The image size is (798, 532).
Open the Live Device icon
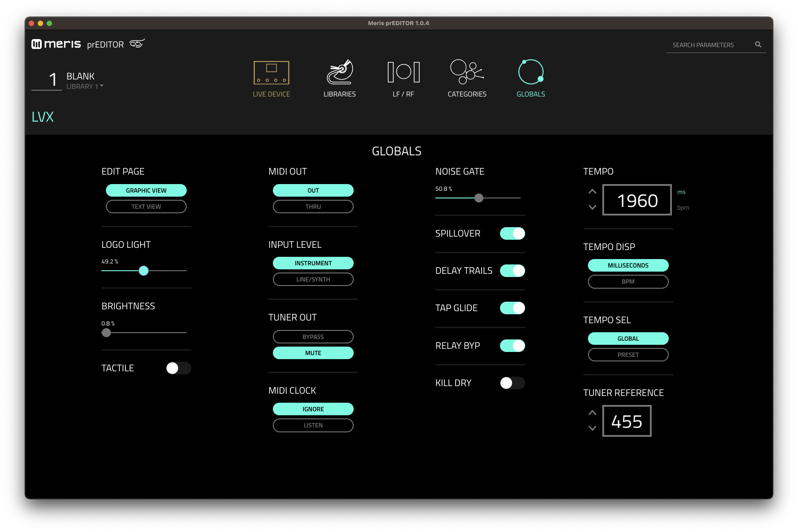click(271, 73)
